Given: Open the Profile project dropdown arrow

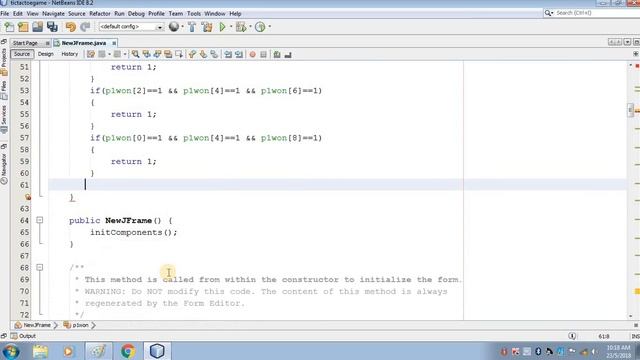Looking at the screenshot, I should pos(270,27).
